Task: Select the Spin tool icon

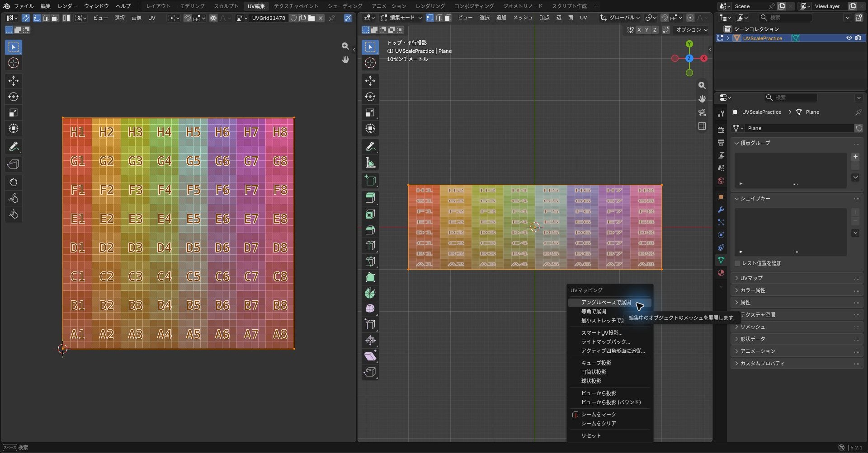Action: [370, 293]
